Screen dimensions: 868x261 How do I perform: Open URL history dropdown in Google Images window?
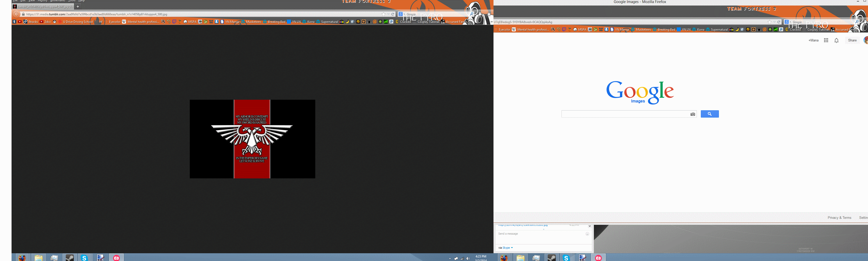774,22
